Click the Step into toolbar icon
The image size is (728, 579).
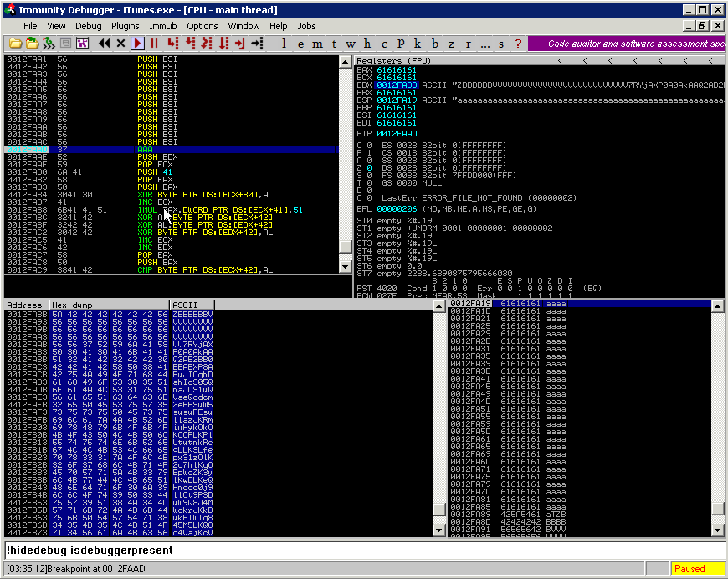[172, 44]
